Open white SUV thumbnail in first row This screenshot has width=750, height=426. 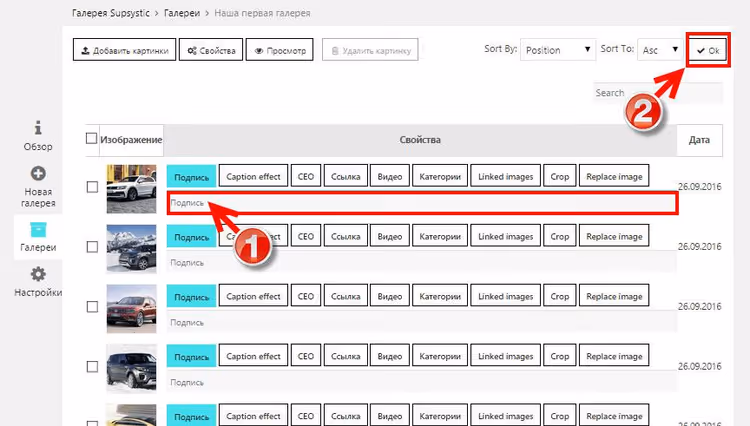132,189
